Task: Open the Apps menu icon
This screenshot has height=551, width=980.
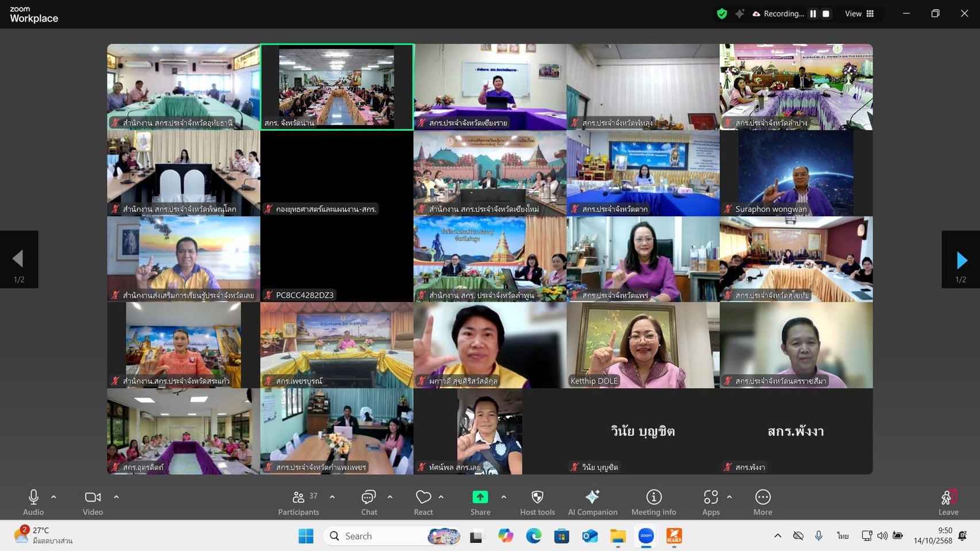Action: pyautogui.click(x=711, y=502)
